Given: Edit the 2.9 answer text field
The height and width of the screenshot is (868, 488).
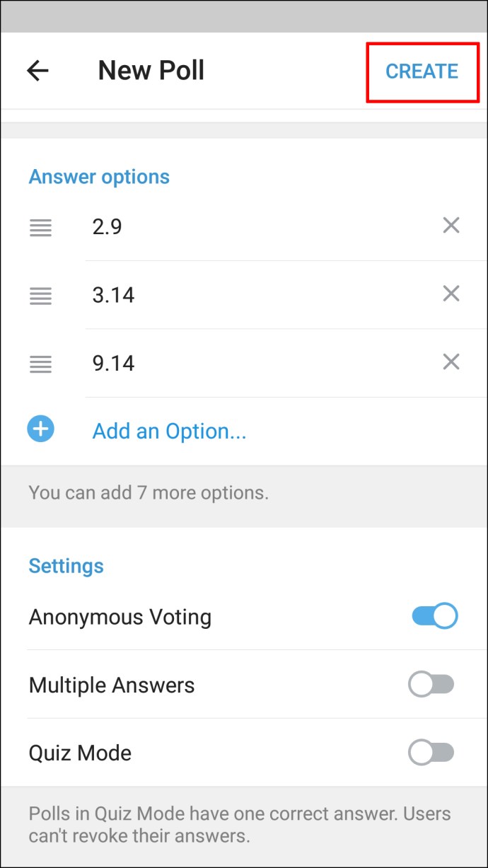Looking at the screenshot, I should pyautogui.click(x=255, y=226).
